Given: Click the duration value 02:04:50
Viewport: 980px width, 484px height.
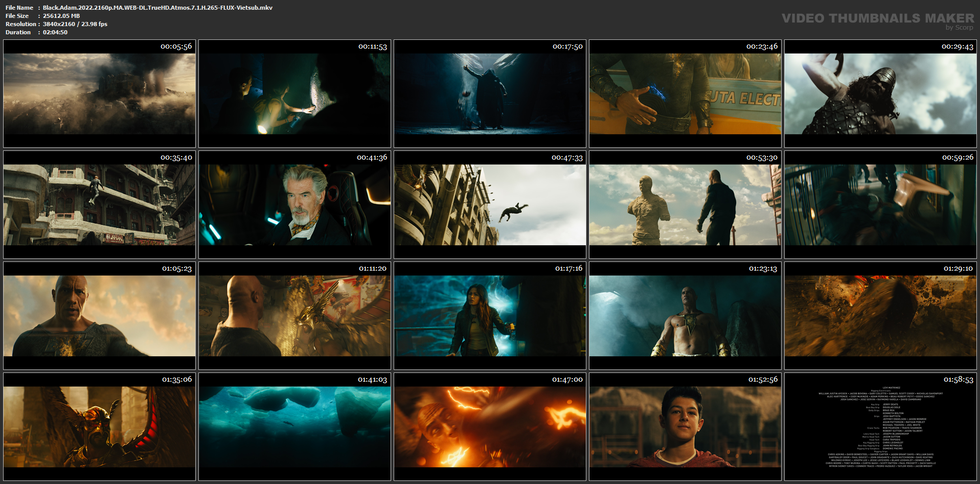Looking at the screenshot, I should [x=55, y=32].
